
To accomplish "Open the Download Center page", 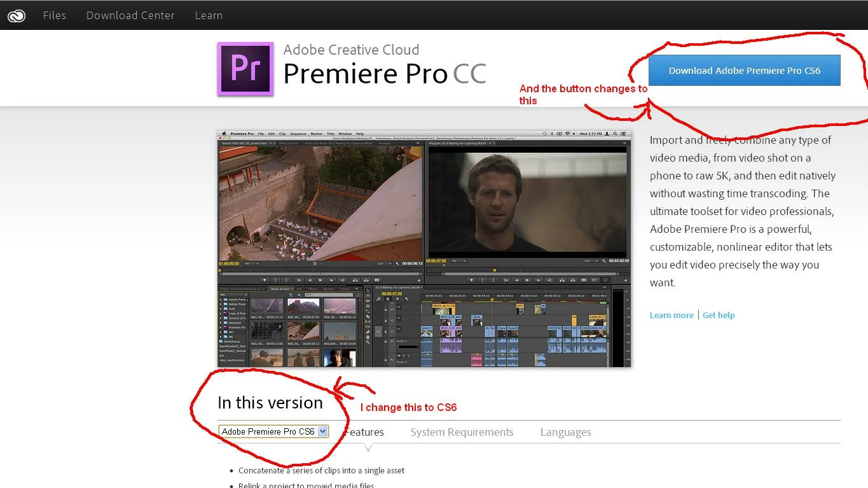I will pyautogui.click(x=130, y=15).
